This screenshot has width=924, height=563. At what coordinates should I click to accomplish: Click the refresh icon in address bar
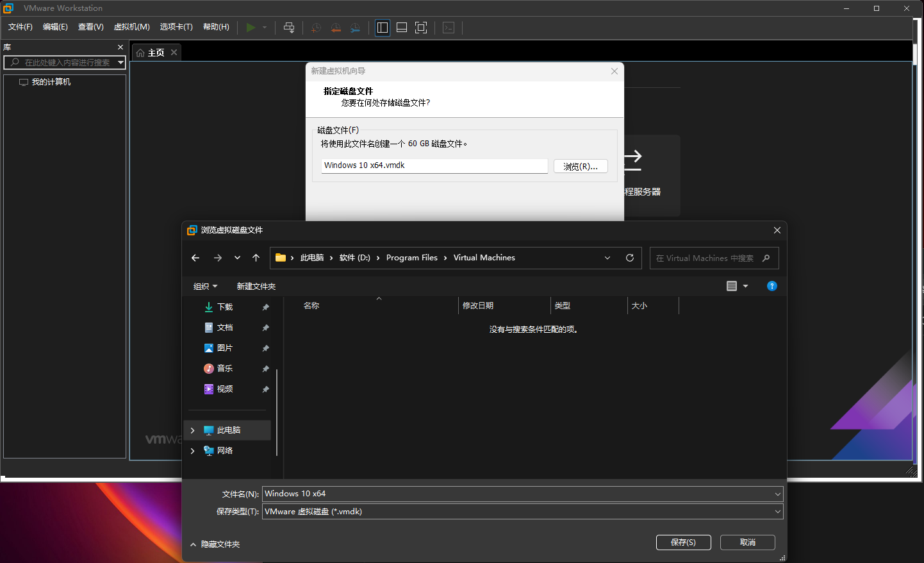[x=630, y=258]
